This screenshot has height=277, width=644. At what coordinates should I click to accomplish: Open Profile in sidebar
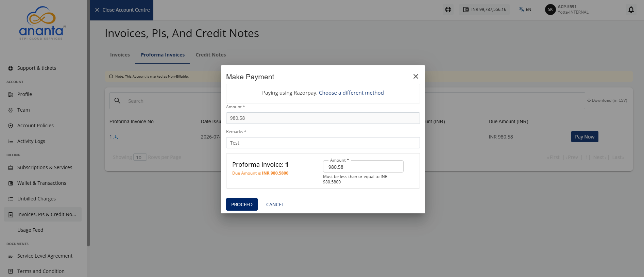point(24,94)
